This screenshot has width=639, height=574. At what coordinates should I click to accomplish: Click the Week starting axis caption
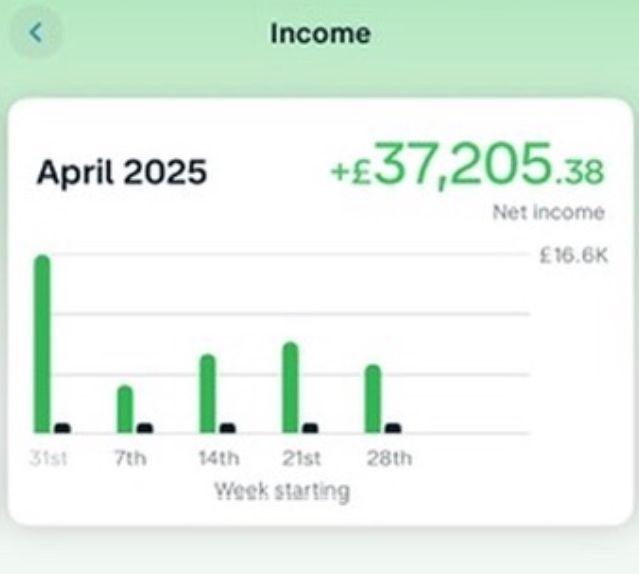282,491
